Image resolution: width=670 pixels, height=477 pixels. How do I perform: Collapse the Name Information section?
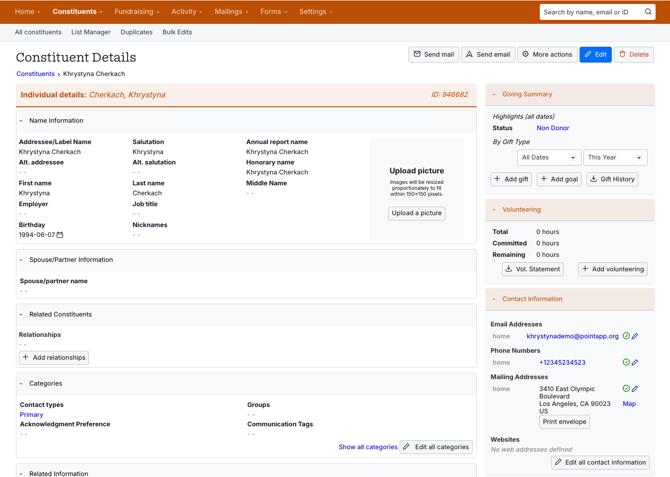point(21,121)
